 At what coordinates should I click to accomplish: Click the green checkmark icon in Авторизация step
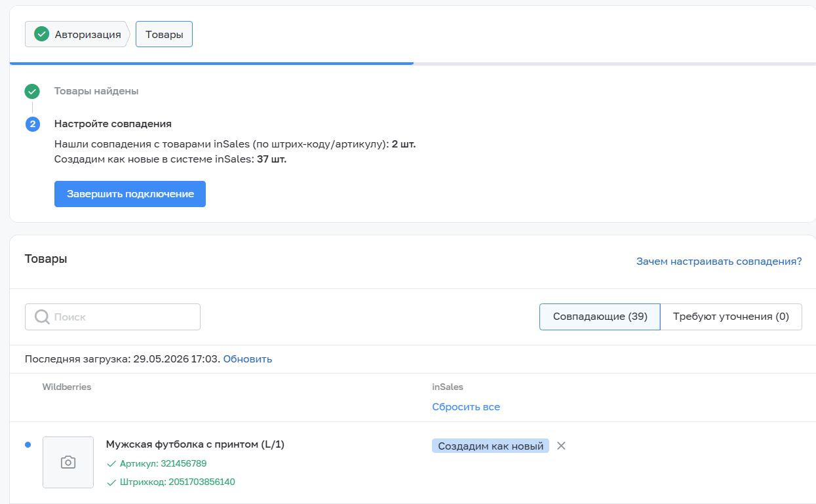(x=42, y=34)
